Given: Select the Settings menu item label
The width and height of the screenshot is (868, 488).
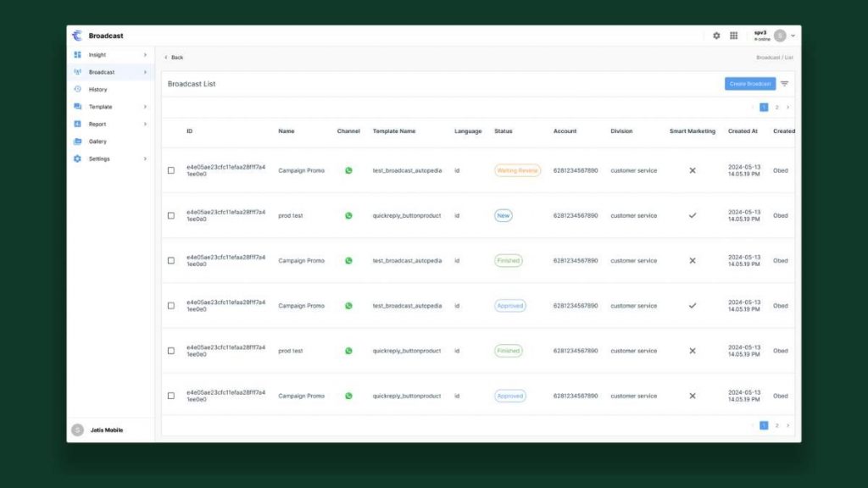Looking at the screenshot, I should coord(99,158).
